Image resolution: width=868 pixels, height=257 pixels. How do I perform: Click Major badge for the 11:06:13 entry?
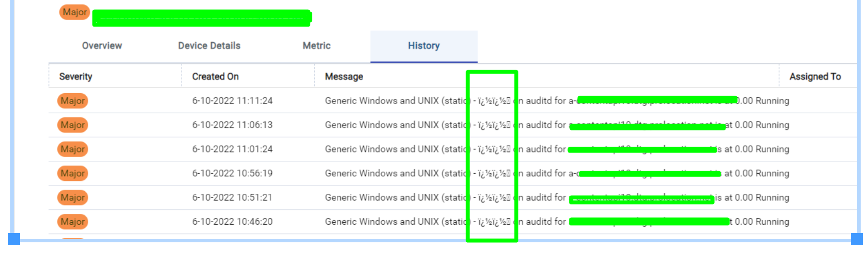coord(72,125)
